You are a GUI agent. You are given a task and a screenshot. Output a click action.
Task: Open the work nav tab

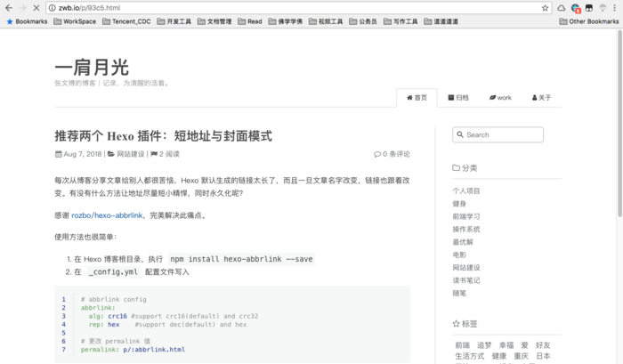(x=500, y=98)
